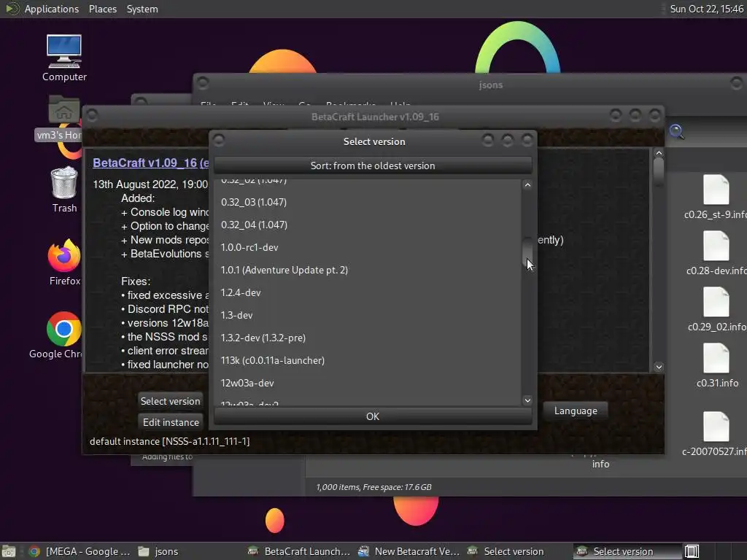This screenshot has width=747, height=560.
Task: Click the show desktop icon in bottom panel
Action: coord(9,551)
